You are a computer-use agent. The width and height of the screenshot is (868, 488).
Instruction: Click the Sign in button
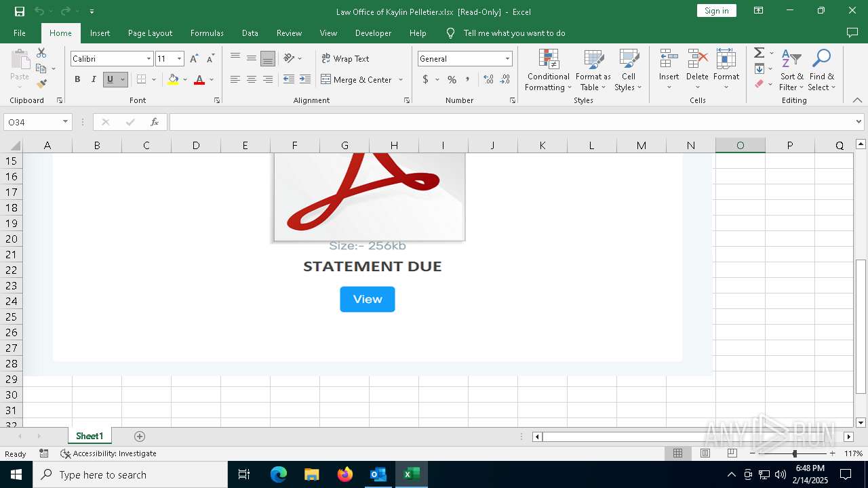tap(717, 11)
